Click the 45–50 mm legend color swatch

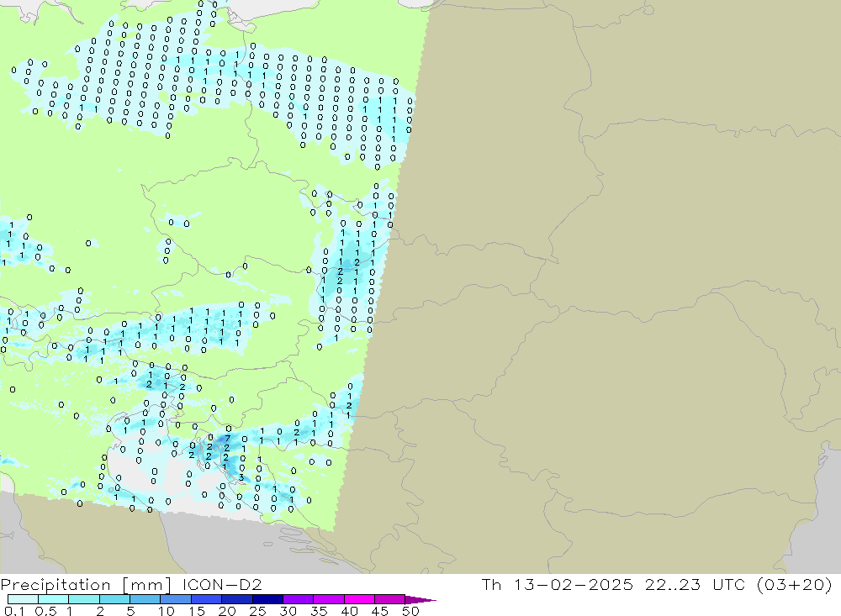pyautogui.click(x=390, y=599)
